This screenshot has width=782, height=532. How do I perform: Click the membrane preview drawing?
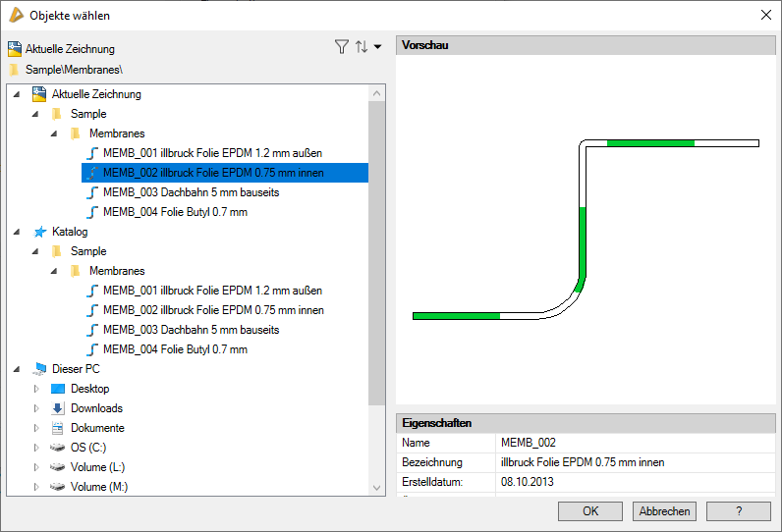(585, 231)
